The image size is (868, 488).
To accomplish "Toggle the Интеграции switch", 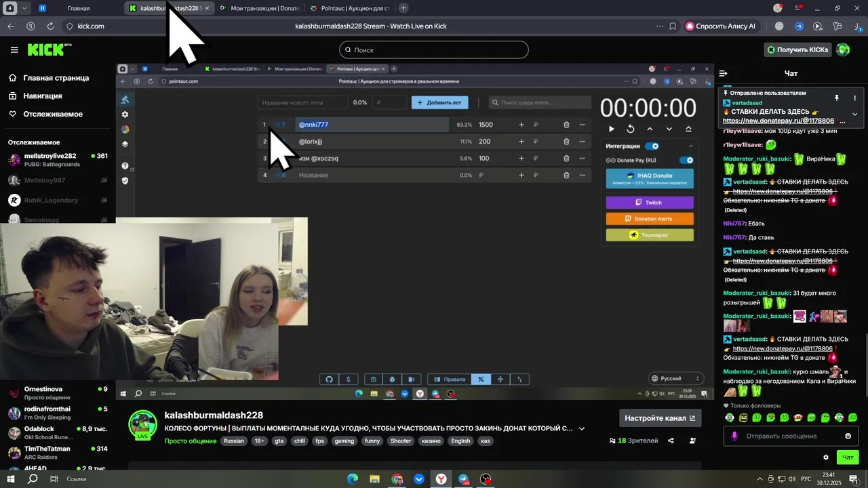I will [652, 146].
